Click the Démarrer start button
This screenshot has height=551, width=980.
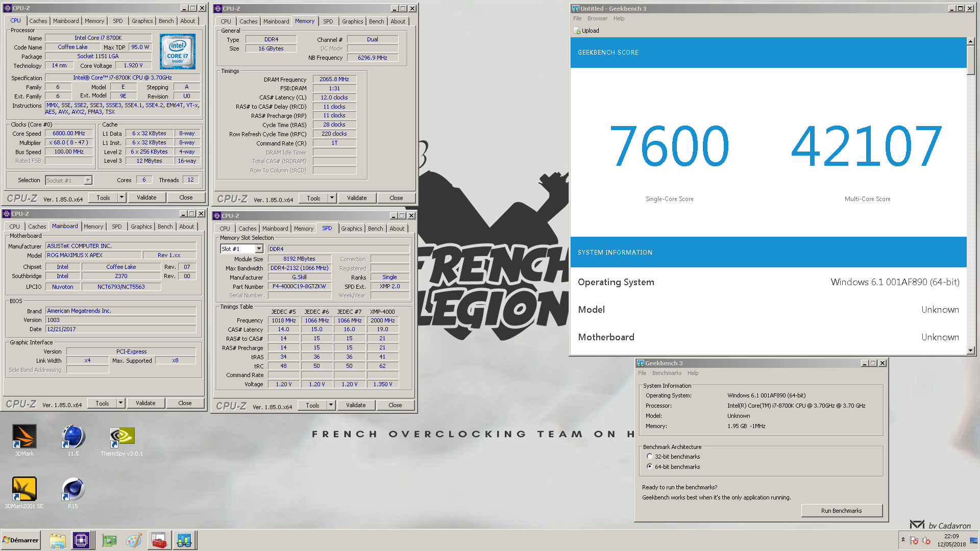(20, 540)
